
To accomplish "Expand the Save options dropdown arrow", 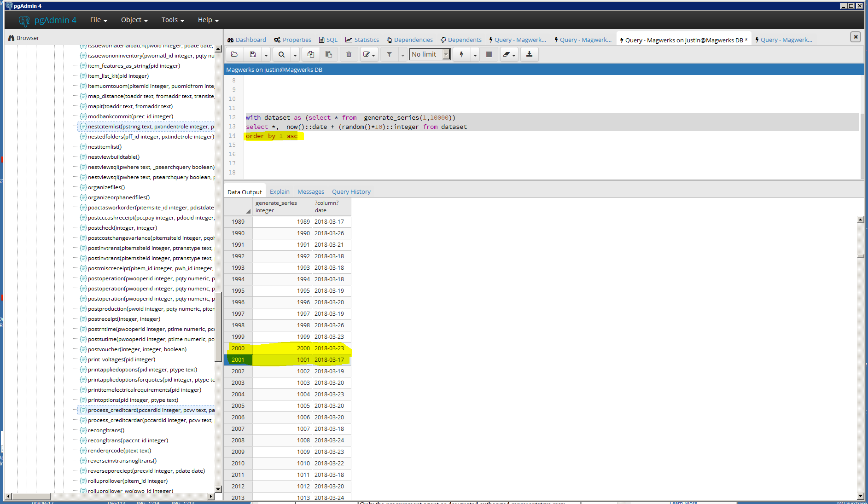I will coord(266,55).
